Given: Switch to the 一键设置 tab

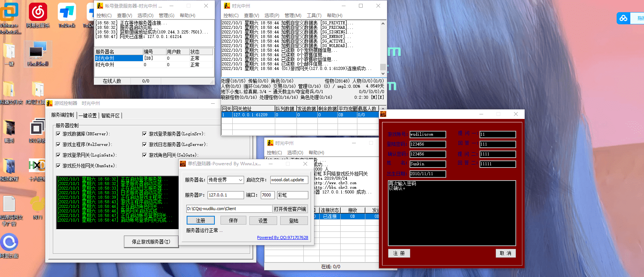Looking at the screenshot, I should point(87,116).
